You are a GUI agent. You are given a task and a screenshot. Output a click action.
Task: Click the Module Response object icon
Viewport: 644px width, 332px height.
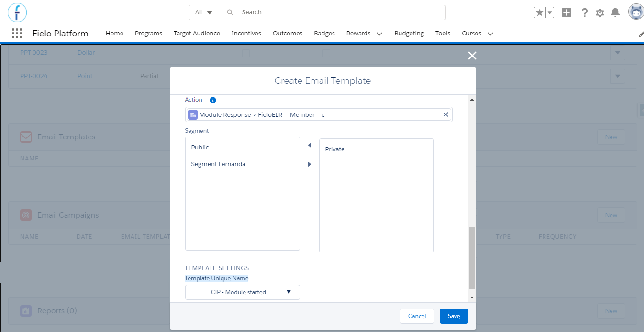tap(193, 114)
